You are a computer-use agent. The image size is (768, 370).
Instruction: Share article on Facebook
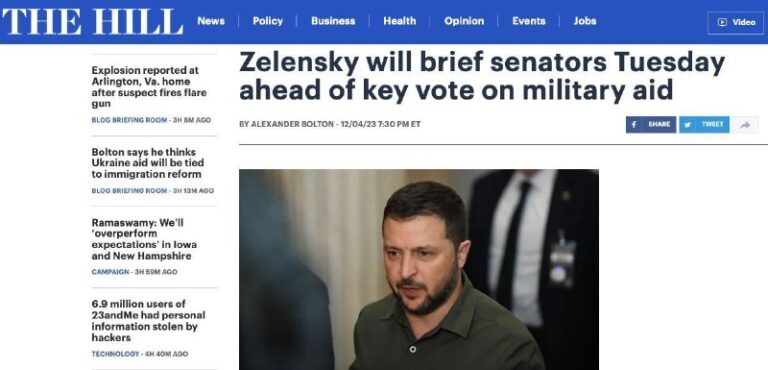pos(650,124)
